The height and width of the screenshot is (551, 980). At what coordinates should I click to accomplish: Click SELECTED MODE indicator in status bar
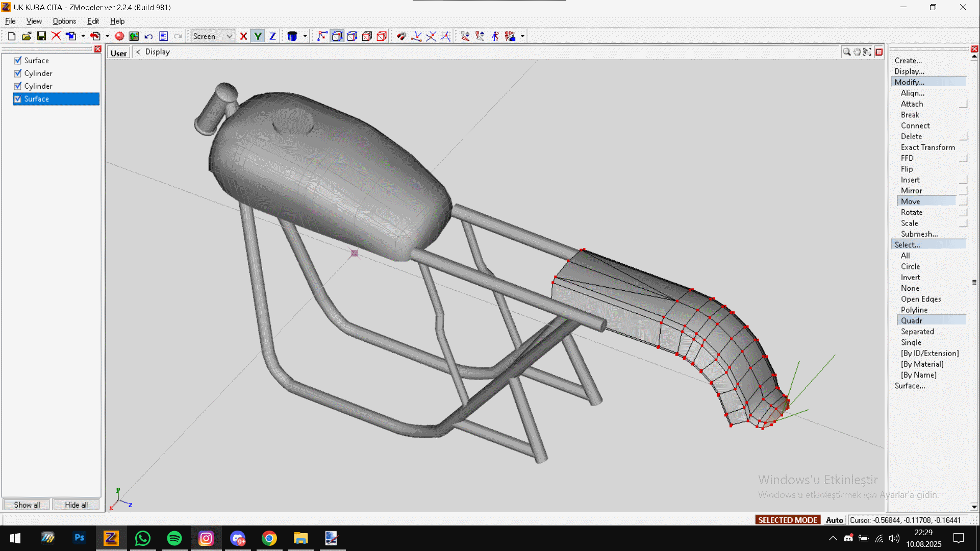coord(787,520)
